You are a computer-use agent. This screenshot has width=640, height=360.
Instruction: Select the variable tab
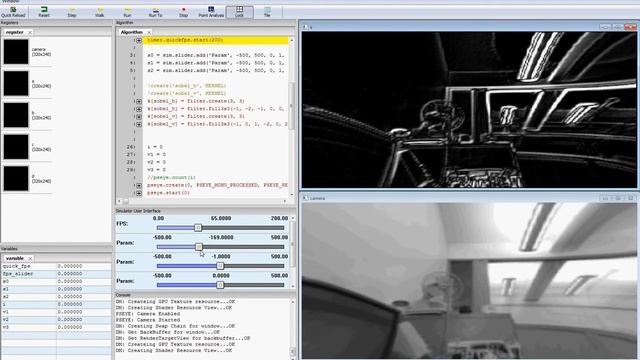click(x=15, y=258)
